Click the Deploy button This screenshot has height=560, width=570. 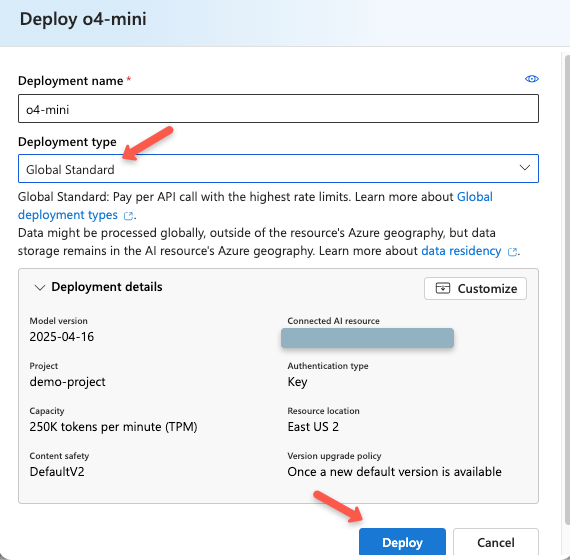(x=402, y=542)
